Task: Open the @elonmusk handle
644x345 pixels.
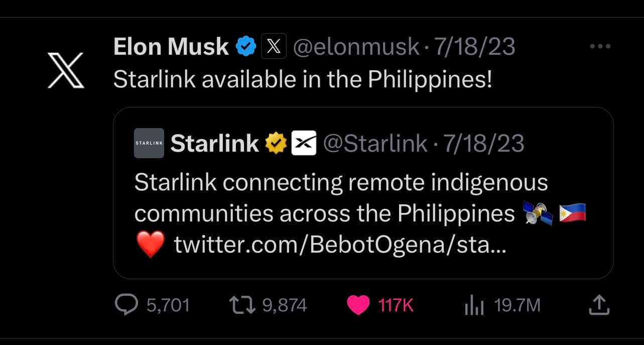Action: point(355,47)
